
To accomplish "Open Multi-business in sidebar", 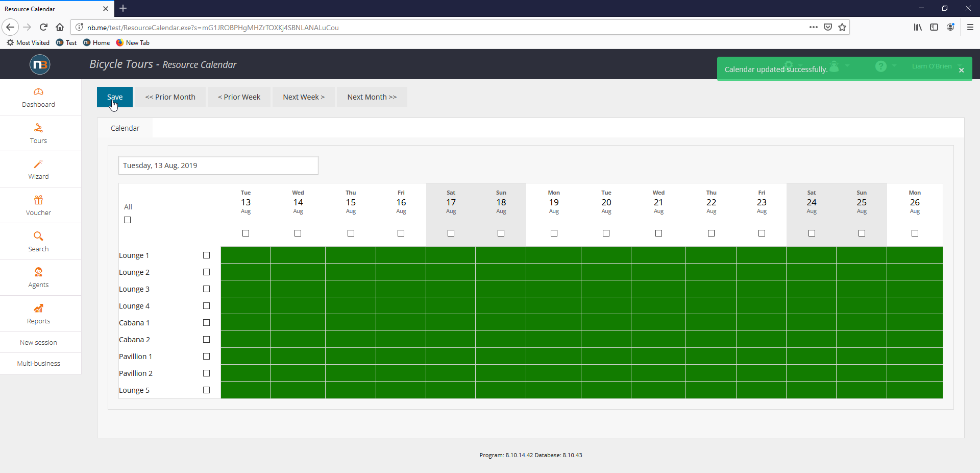I will tap(38, 363).
